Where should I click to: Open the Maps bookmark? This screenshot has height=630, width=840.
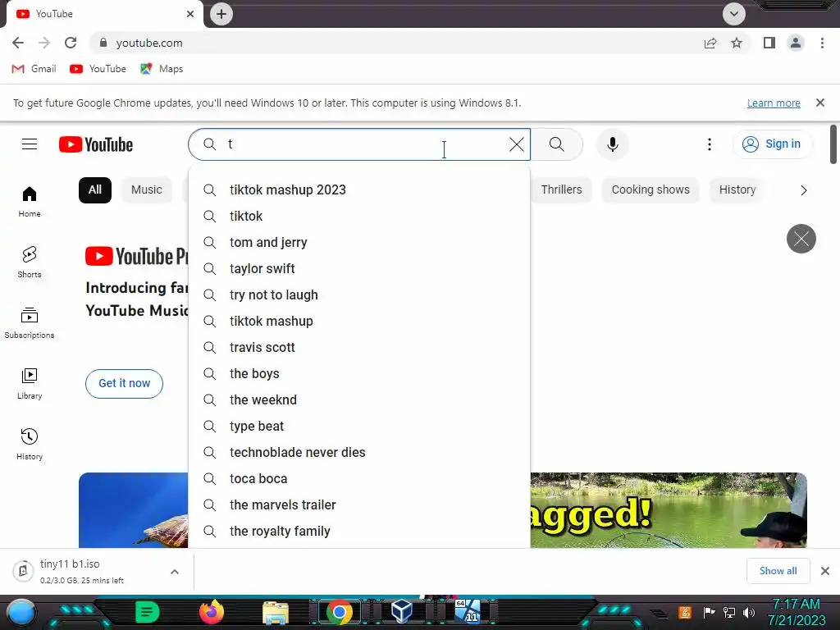(162, 69)
